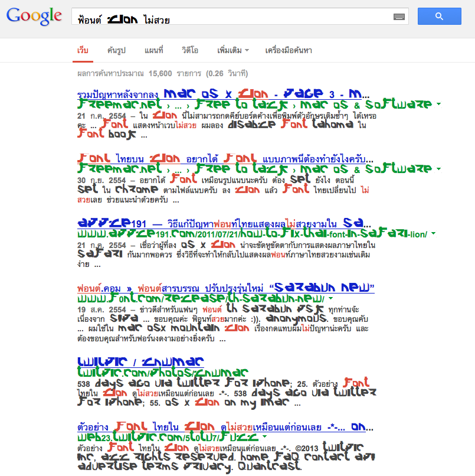Open เครื่องมือค้นหา search tools
Screen dimensions: 475x476
pyautogui.click(x=289, y=50)
